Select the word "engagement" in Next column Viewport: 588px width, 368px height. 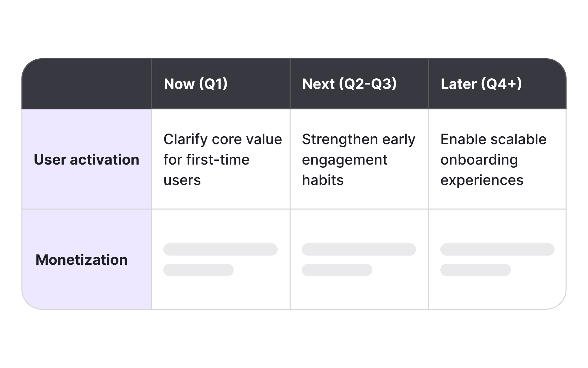(x=344, y=159)
